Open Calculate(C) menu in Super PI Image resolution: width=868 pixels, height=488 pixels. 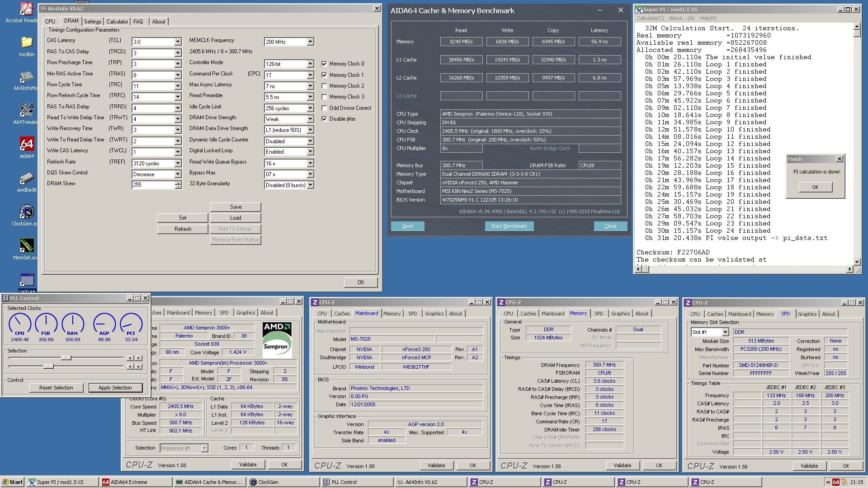(650, 18)
